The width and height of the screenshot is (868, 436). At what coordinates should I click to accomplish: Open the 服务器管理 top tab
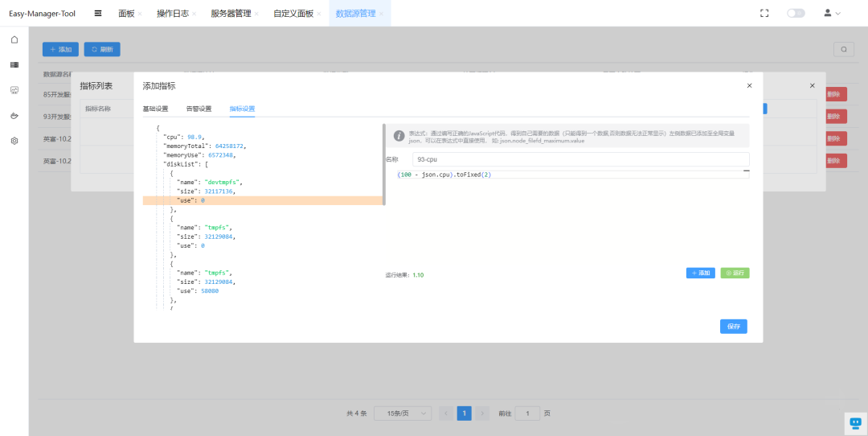click(231, 13)
